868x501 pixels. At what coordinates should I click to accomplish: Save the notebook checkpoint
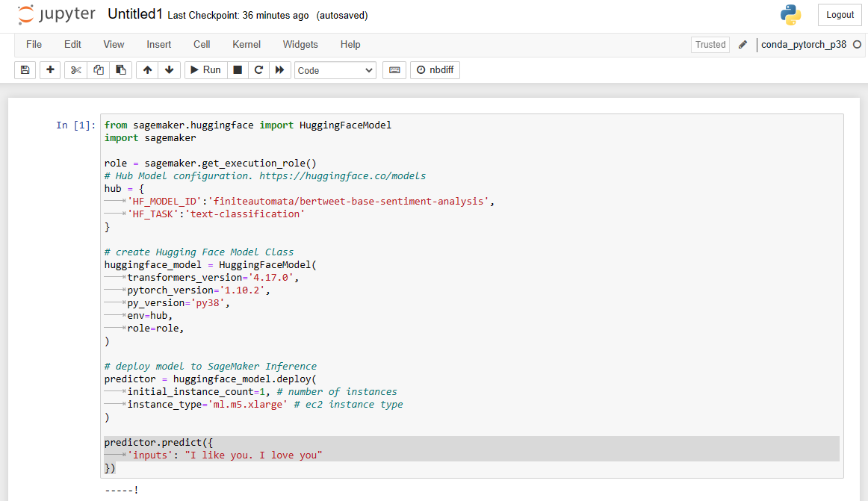pos(26,69)
